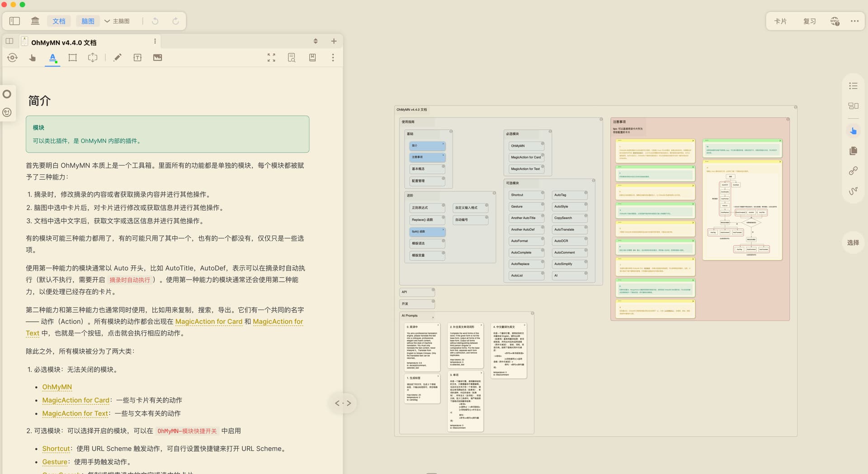
Task: Select the hand pointer tool in document toolbar
Action: point(33,57)
